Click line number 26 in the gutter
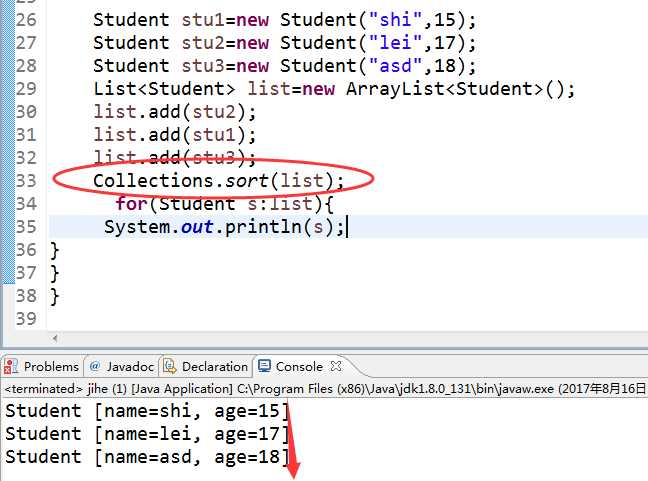The width and height of the screenshot is (648, 481). pos(26,19)
